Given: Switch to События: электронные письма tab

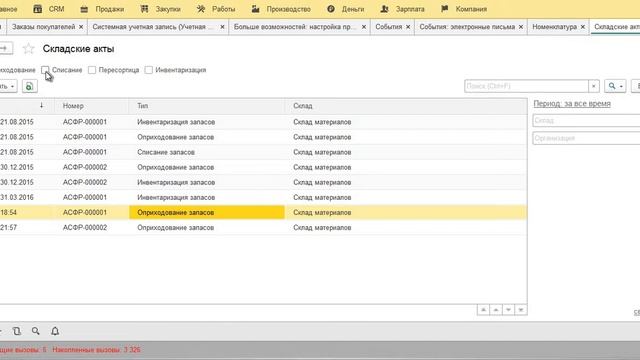Looking at the screenshot, I should (467, 27).
